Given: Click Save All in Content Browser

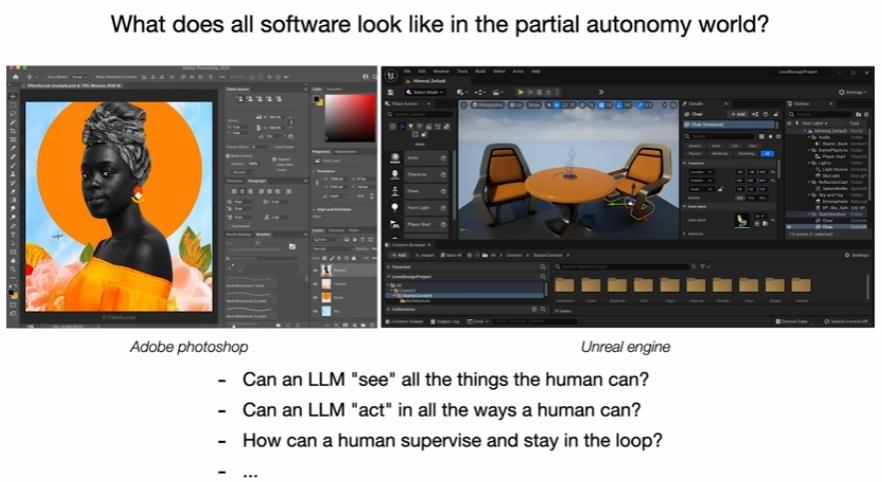Looking at the screenshot, I should click(451, 255).
